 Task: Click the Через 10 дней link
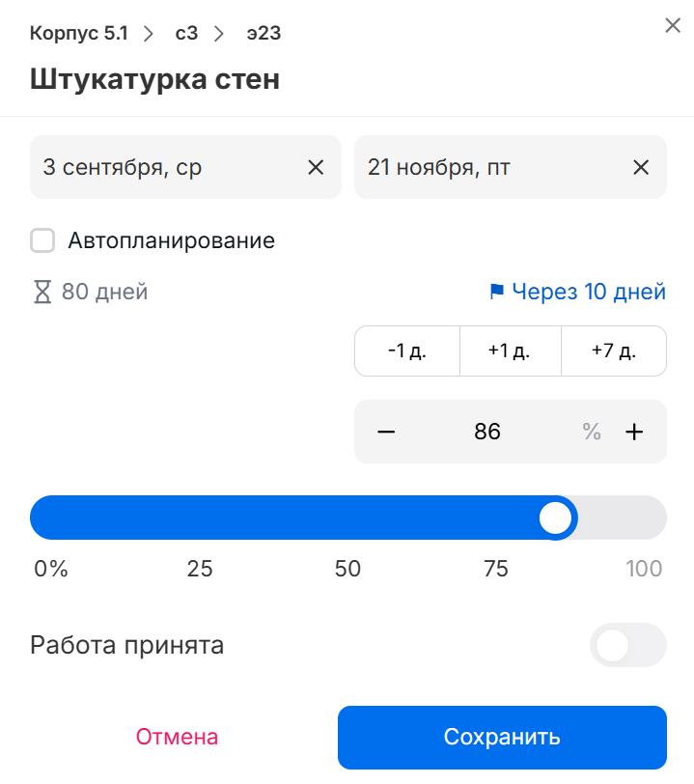589,292
